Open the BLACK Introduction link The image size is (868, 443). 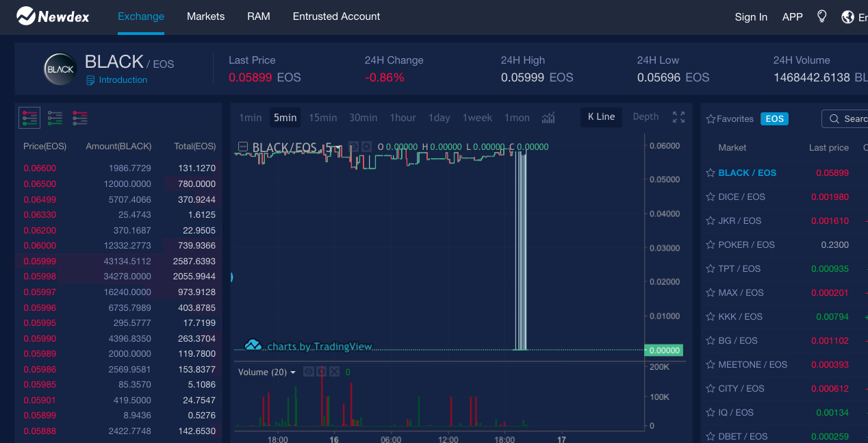pos(116,80)
